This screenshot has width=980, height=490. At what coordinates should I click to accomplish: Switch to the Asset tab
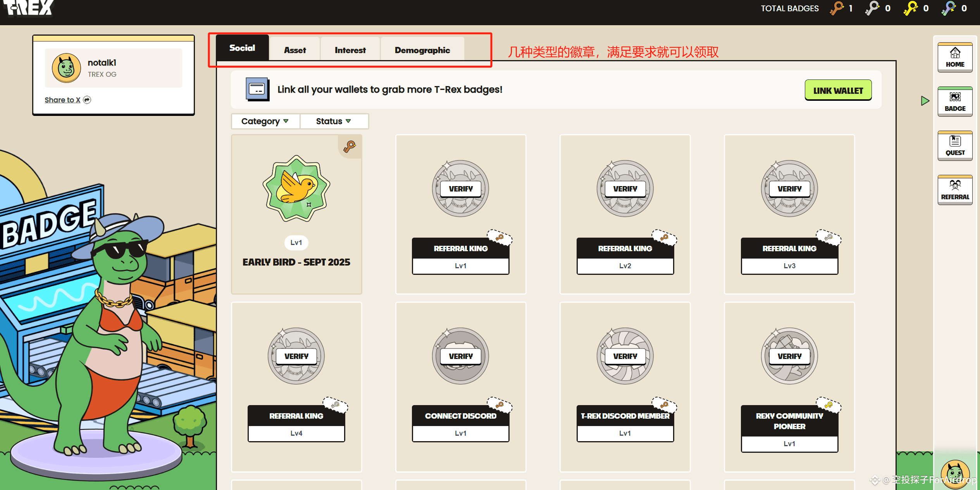(295, 50)
